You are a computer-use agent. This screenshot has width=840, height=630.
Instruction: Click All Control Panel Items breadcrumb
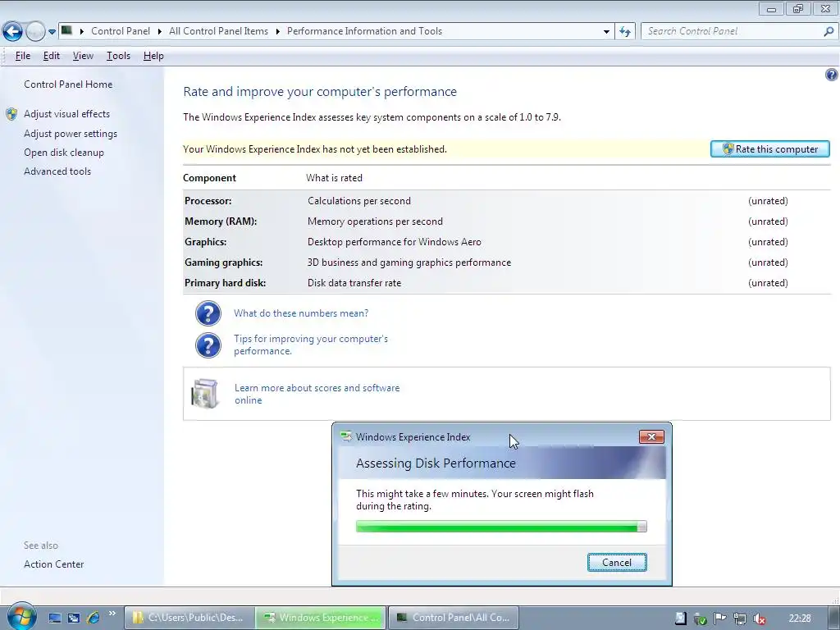(218, 31)
